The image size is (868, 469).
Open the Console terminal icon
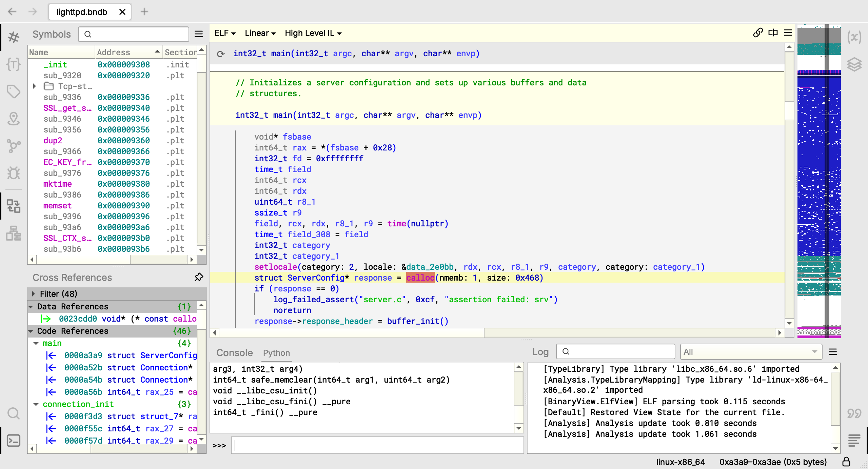pyautogui.click(x=14, y=441)
